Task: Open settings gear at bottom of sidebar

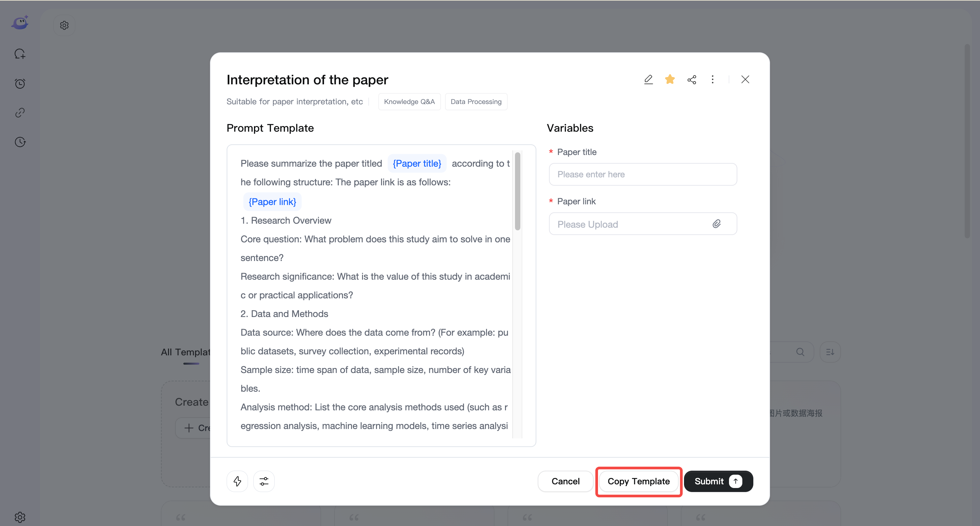Action: coord(20,517)
